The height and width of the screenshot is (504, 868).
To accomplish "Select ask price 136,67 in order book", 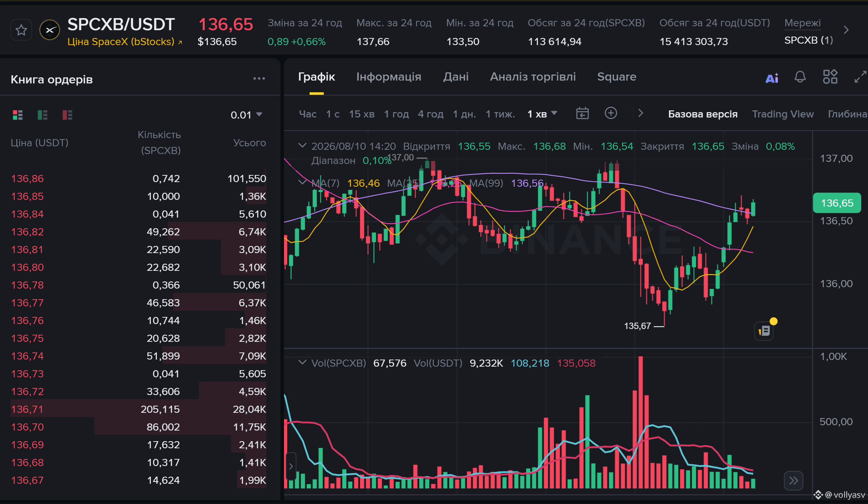I will tap(28, 480).
